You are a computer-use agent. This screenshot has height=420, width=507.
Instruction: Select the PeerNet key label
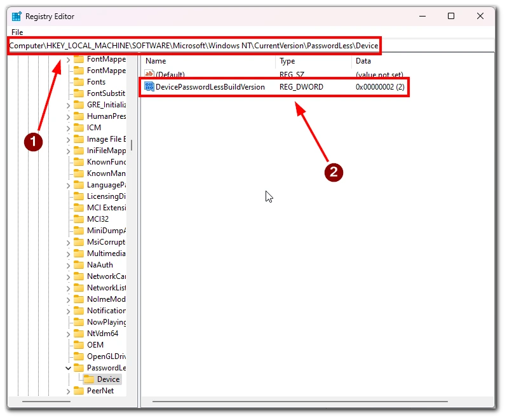[100, 391]
